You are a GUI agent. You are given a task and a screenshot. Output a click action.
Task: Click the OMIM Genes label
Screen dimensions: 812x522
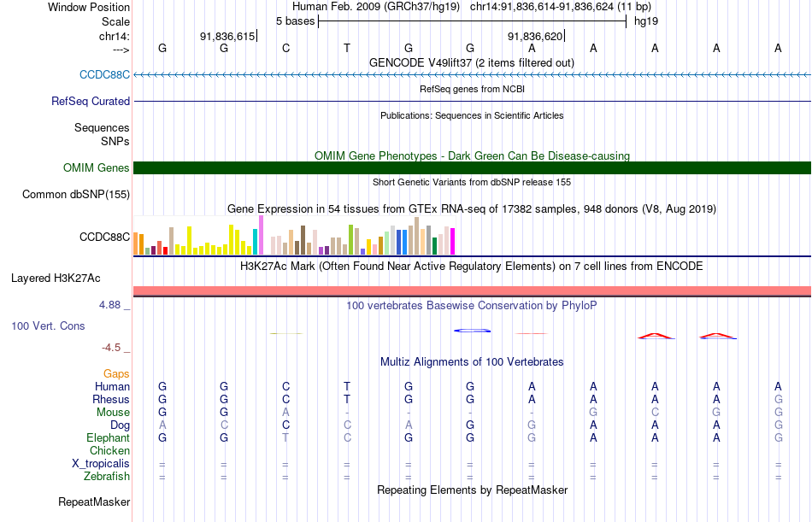point(97,167)
